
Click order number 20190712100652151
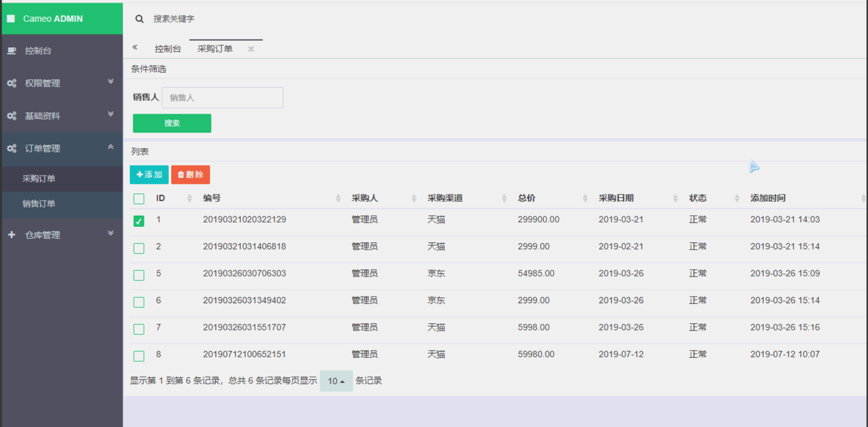pyautogui.click(x=245, y=355)
